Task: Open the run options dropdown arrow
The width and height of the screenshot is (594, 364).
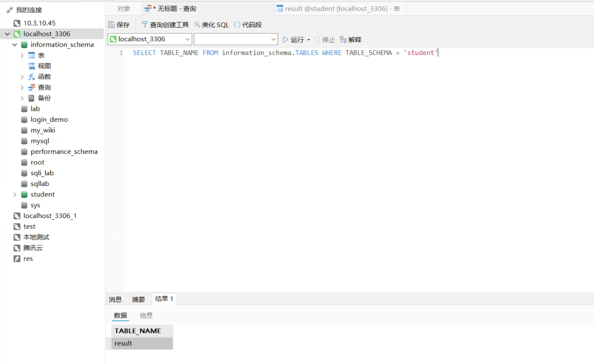Action: tap(309, 40)
